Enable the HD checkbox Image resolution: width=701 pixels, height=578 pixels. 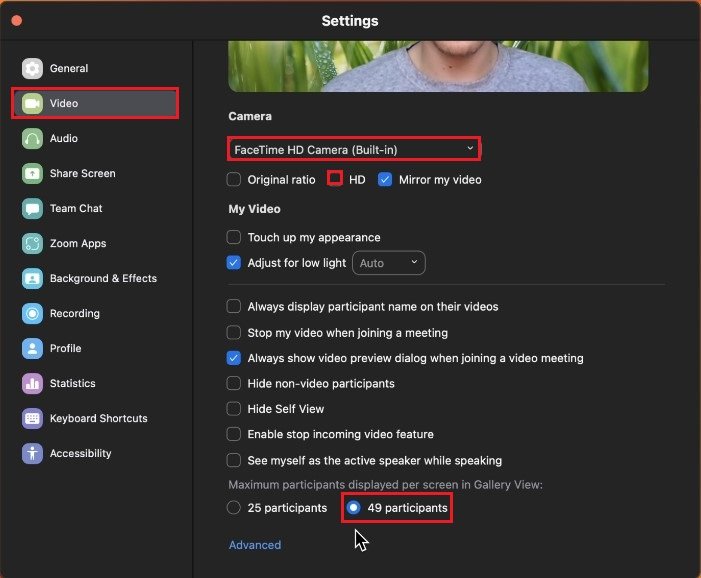(x=335, y=180)
